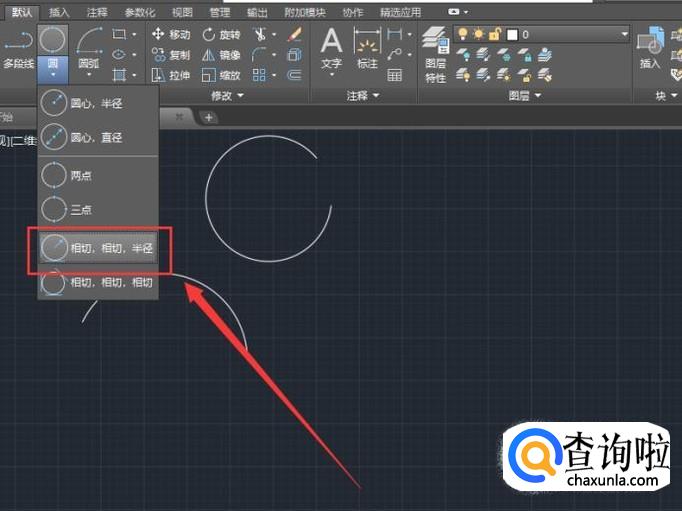Image resolution: width=682 pixels, height=511 pixels.
Task: Click the Explode box icon
Action: click(x=294, y=55)
